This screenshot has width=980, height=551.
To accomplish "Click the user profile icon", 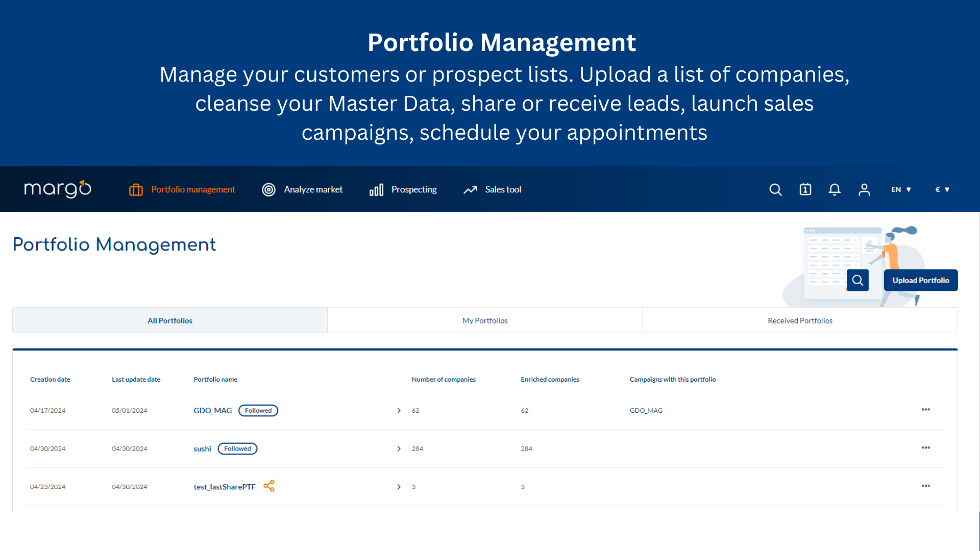I will click(x=864, y=189).
